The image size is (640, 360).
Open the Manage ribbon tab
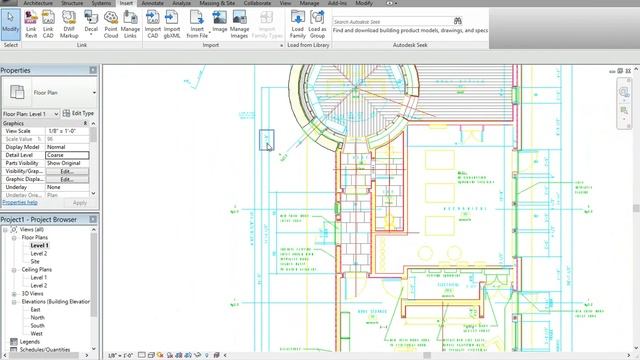(309, 3)
